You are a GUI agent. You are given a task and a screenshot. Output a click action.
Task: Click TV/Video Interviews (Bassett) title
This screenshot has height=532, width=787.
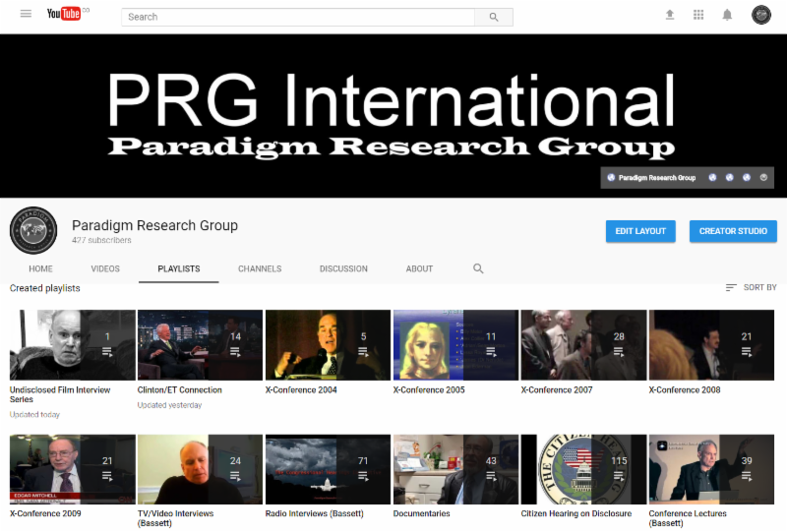coord(176,518)
